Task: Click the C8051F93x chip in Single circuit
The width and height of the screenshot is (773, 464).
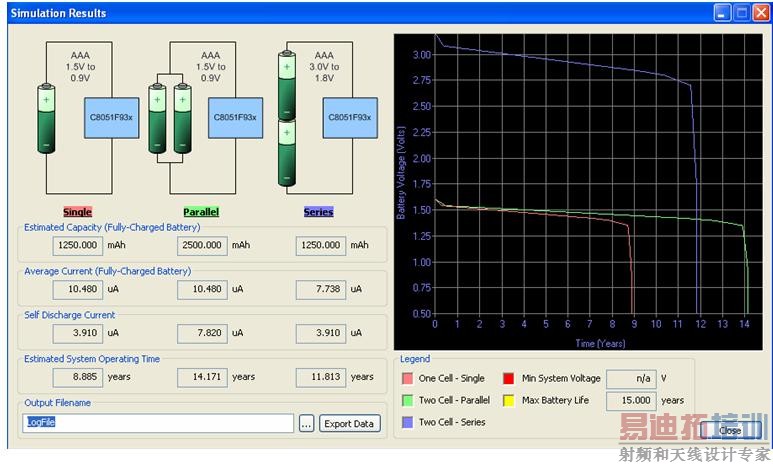Action: click(x=110, y=118)
